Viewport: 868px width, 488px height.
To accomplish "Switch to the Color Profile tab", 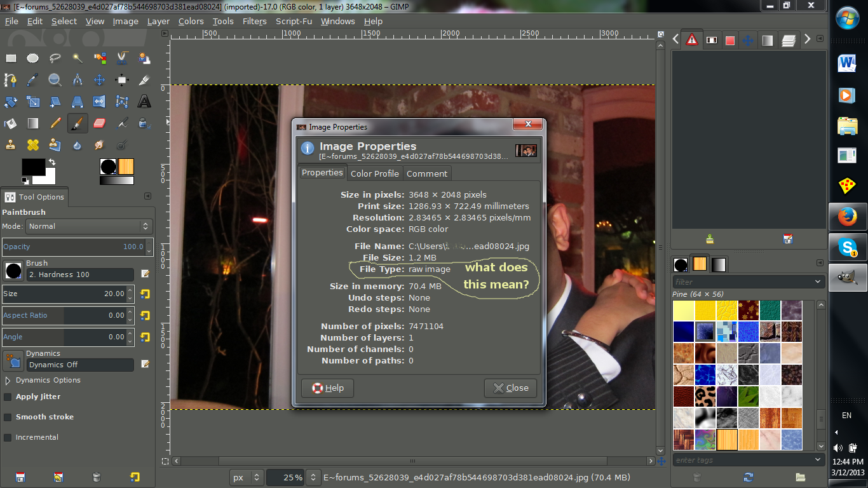I will coord(375,173).
